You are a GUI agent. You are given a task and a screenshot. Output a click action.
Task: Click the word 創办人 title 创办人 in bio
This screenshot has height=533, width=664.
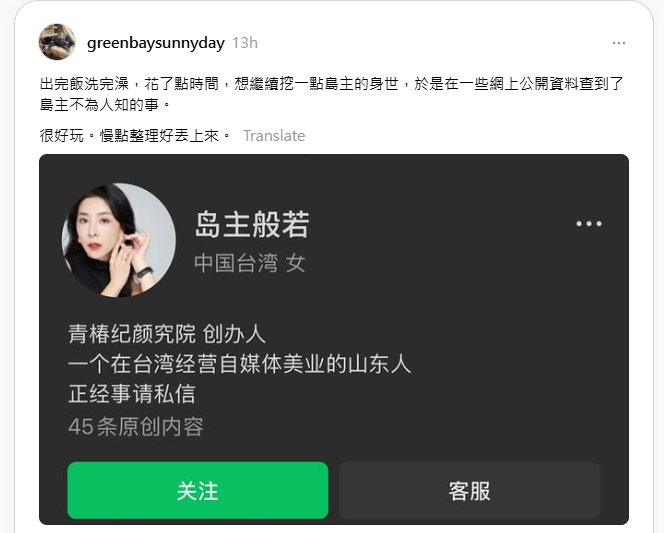234,334
